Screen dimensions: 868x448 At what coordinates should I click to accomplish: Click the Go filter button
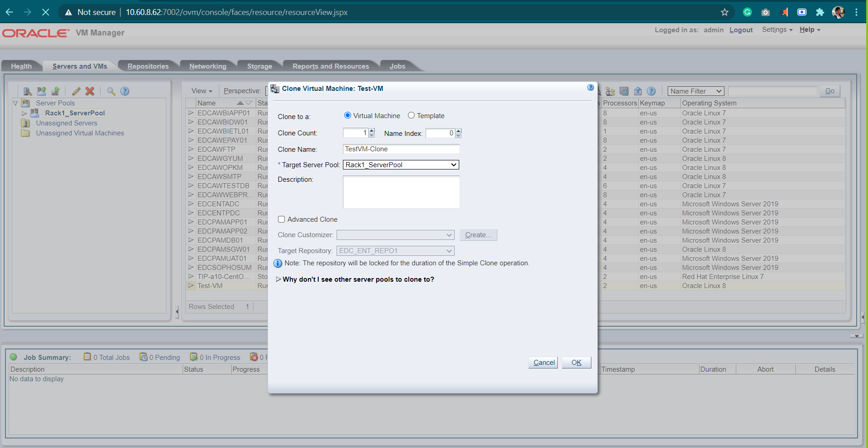830,91
